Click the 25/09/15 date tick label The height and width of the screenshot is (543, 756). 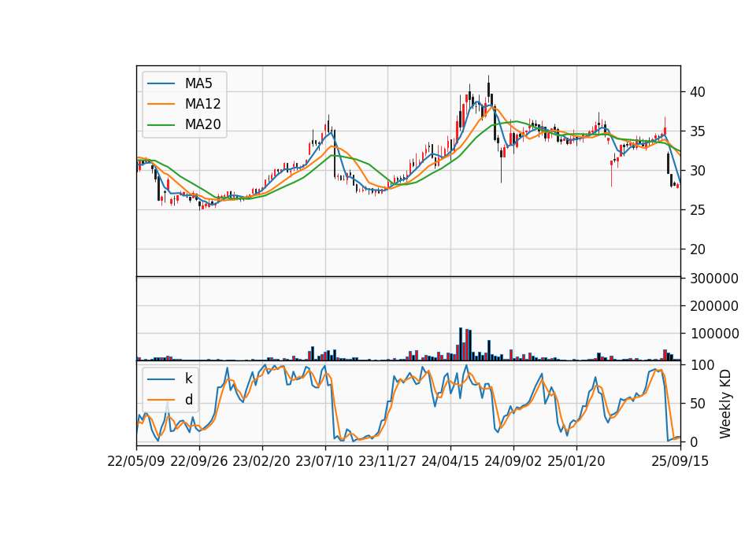tap(680, 461)
